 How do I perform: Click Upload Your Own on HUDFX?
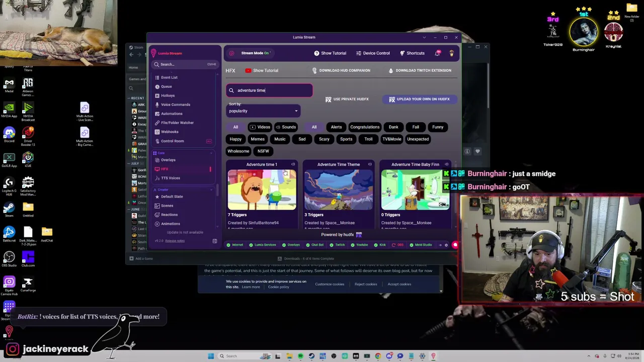[420, 99]
